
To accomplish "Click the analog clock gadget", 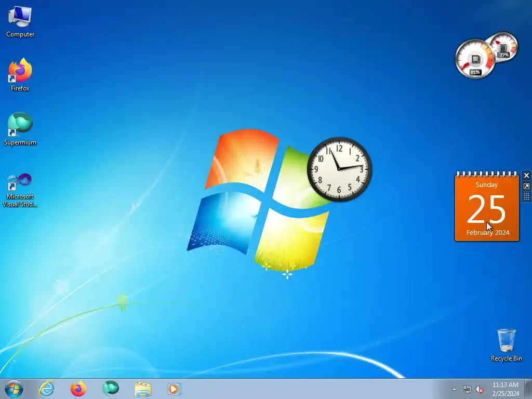I will (339, 169).
